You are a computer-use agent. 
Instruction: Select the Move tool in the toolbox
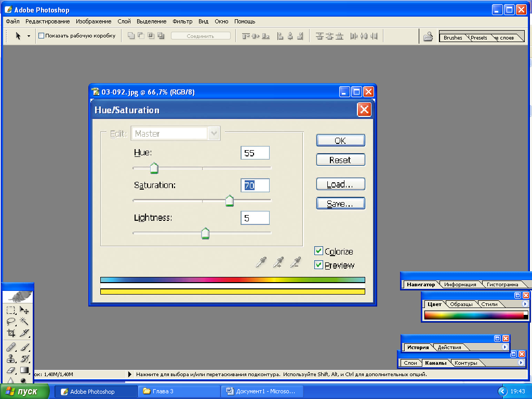coord(24,310)
